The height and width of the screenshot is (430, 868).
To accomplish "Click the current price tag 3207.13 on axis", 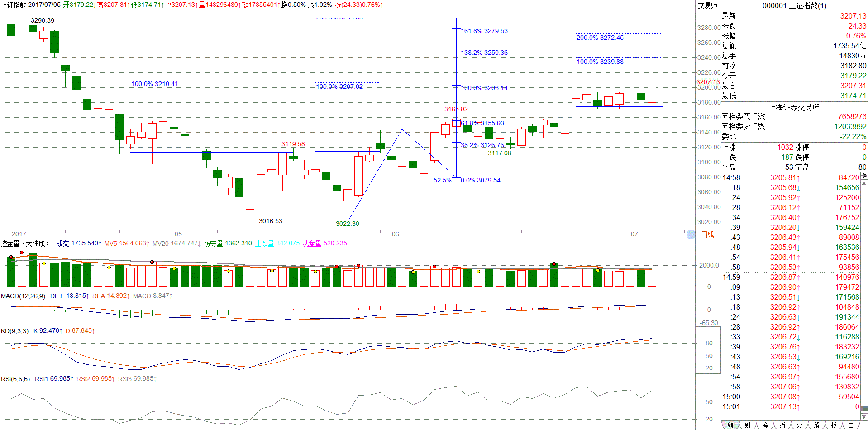I will pos(708,82).
